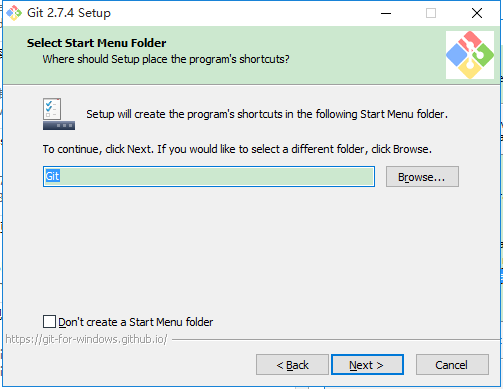This screenshot has width=503, height=389.
Task: Cancel the Git installation
Action: 452,365
